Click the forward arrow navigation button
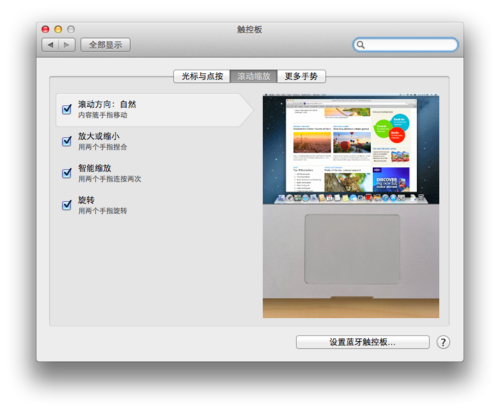The height and width of the screenshot is (412, 500). tap(67, 45)
